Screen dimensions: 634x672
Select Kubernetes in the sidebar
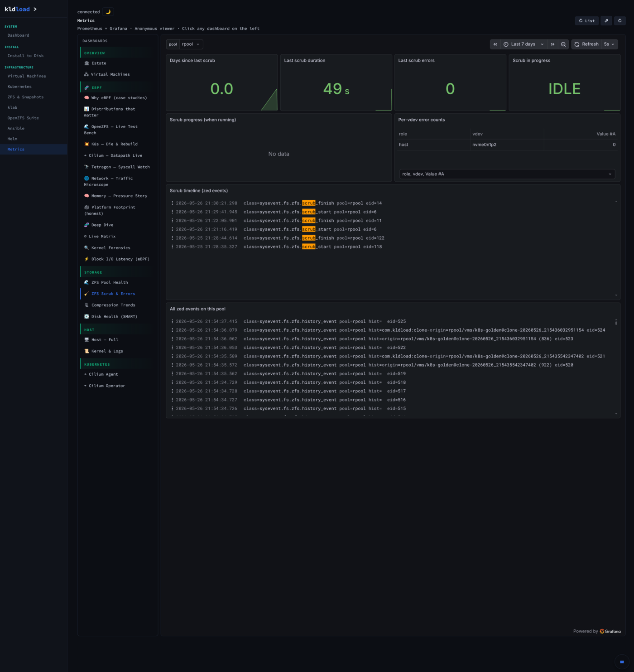(19, 87)
